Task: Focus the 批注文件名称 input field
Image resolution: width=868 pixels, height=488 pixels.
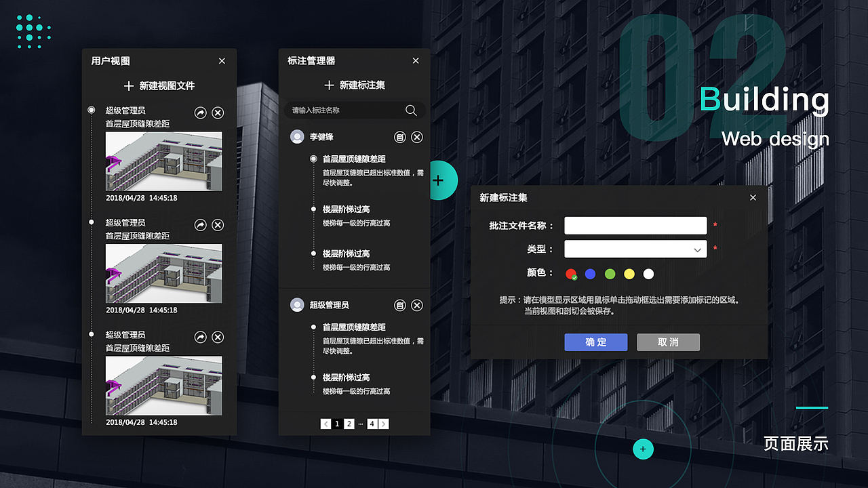Action: [635, 226]
